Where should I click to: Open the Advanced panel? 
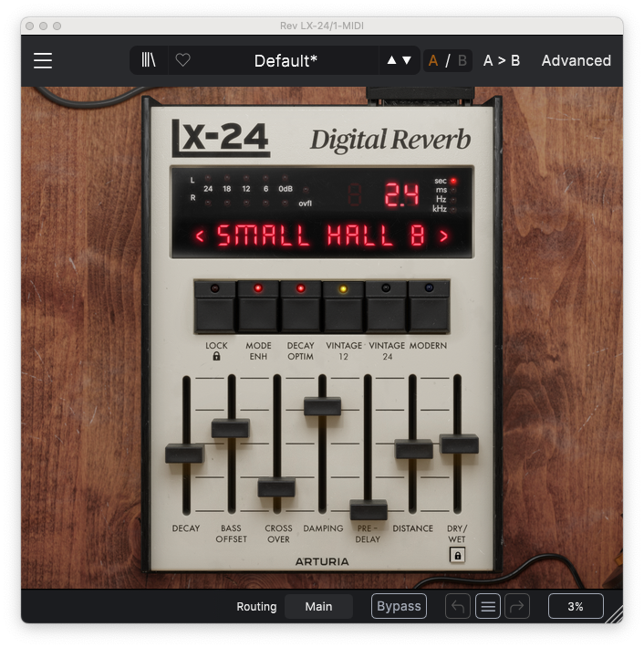pyautogui.click(x=576, y=61)
